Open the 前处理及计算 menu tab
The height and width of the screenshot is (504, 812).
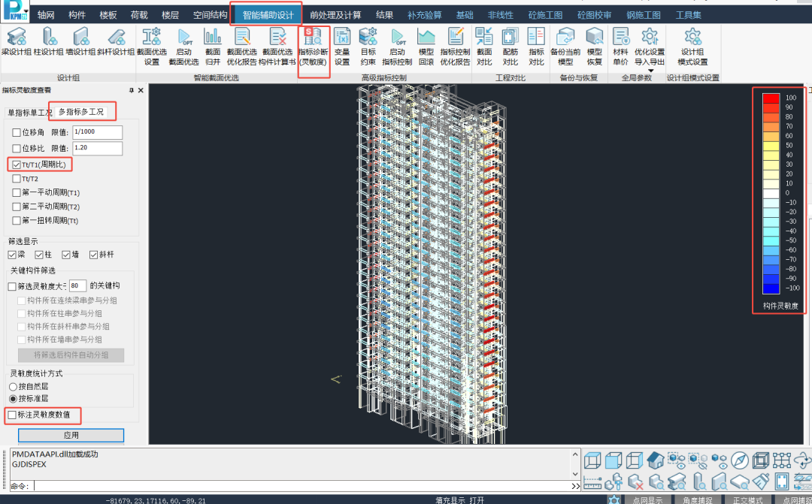tap(335, 14)
